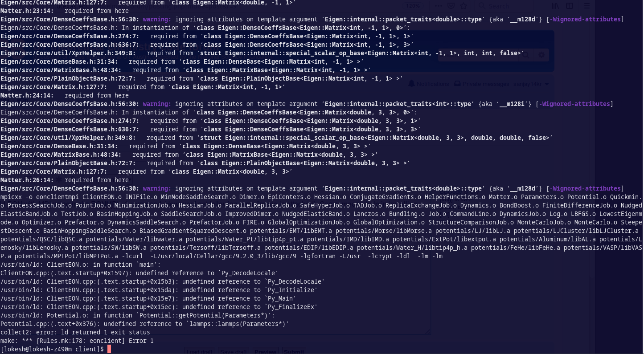Click the Notifications bell in the forum
Screen dimensions: 644x354
point(428,84)
